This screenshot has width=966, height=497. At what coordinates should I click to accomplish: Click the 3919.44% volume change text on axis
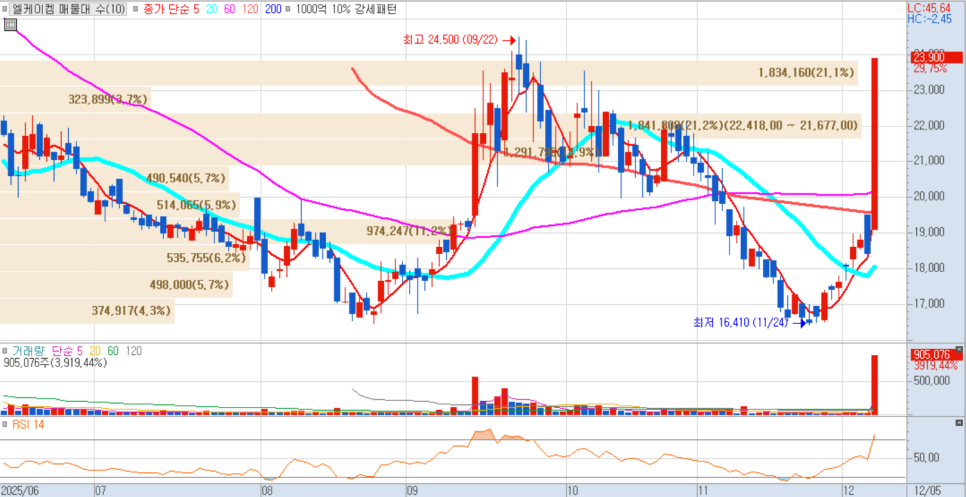tap(936, 366)
